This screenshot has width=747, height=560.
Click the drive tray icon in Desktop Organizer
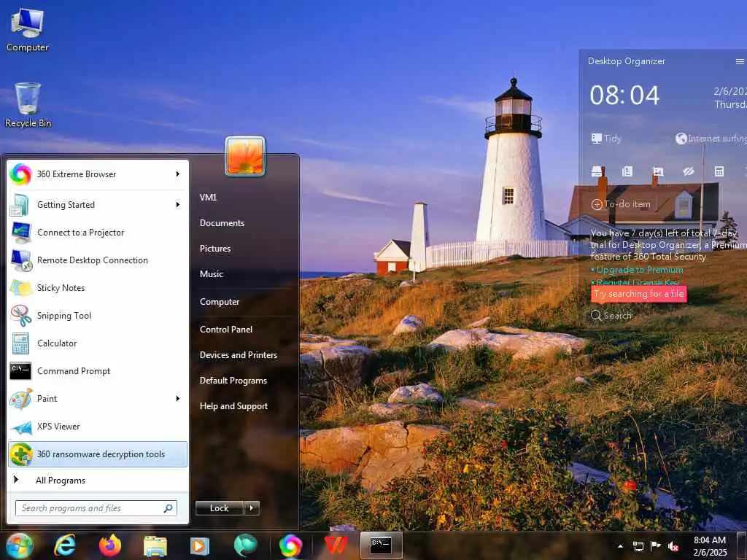point(597,171)
